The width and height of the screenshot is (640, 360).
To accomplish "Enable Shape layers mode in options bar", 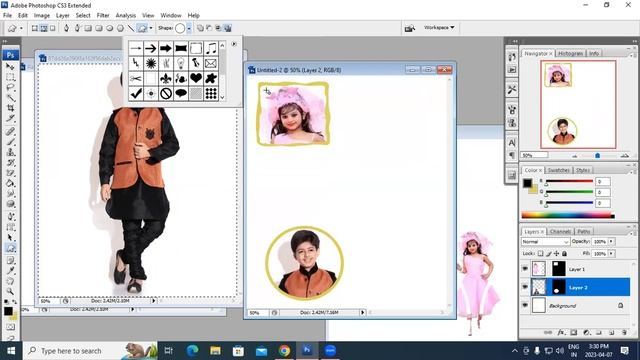I will (35, 28).
